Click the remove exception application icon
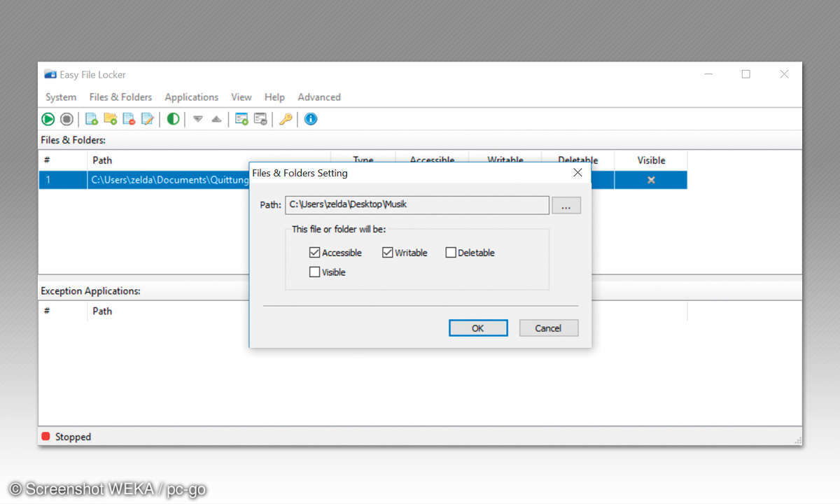Screen dimensions: 840x504 260,119
